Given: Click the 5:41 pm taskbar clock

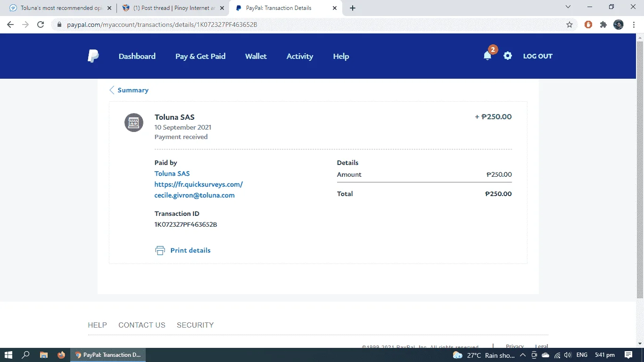Looking at the screenshot, I should 604,355.
